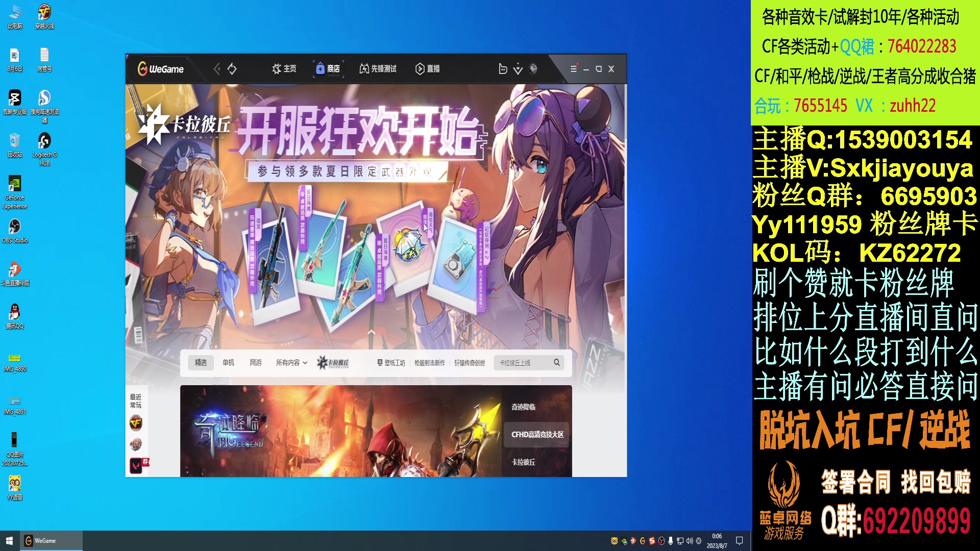Open the download manager arrow icon
This screenshot has width=980, height=551.
[x=518, y=69]
